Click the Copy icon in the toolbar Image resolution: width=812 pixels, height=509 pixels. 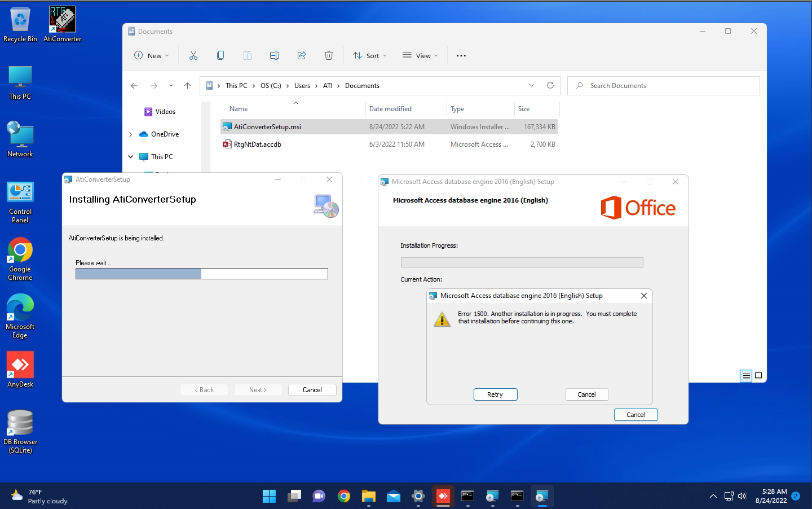220,55
